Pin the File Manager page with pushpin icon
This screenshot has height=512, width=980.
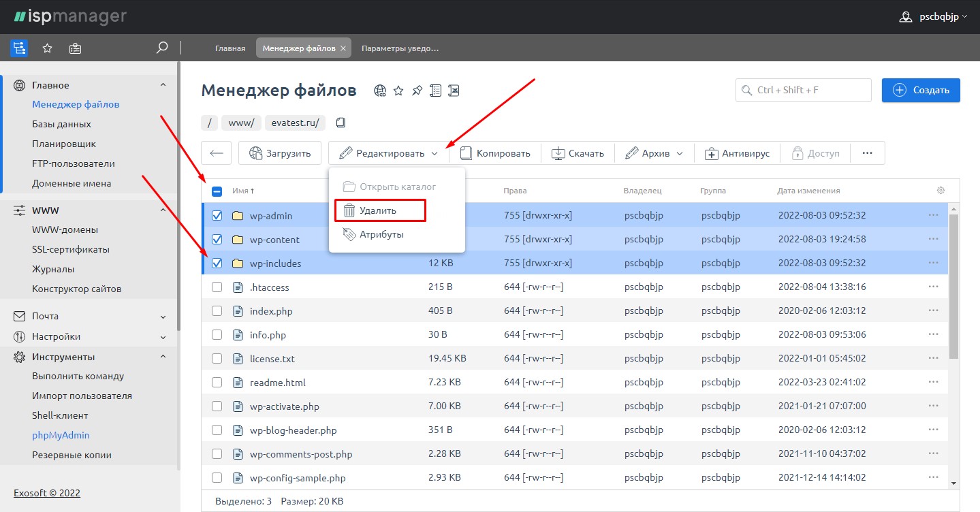coord(417,91)
